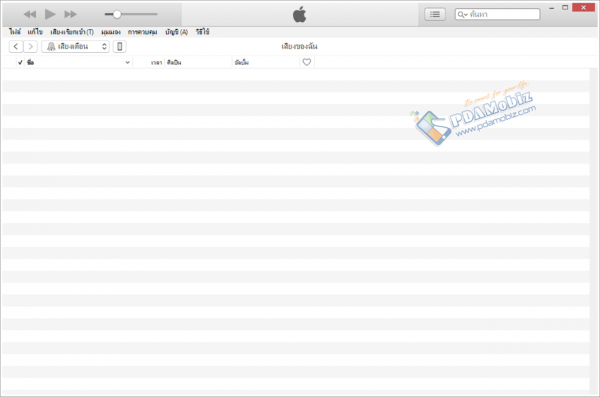Image resolution: width=600 pixels, height=397 pixels.
Task: Click the Apple logo in the header
Action: click(x=300, y=15)
